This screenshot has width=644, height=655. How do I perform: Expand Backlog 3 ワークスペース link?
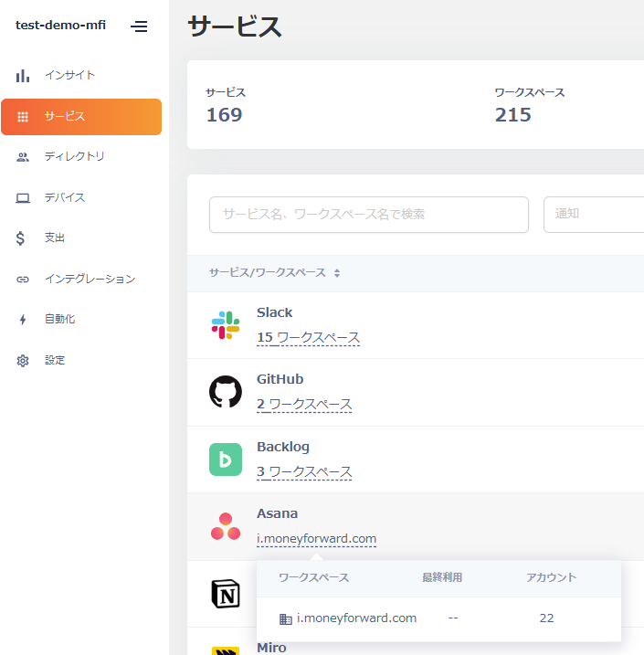[x=304, y=471]
